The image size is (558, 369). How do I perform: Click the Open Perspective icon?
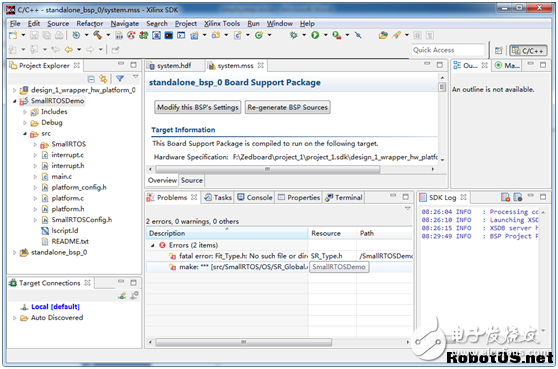coord(499,51)
